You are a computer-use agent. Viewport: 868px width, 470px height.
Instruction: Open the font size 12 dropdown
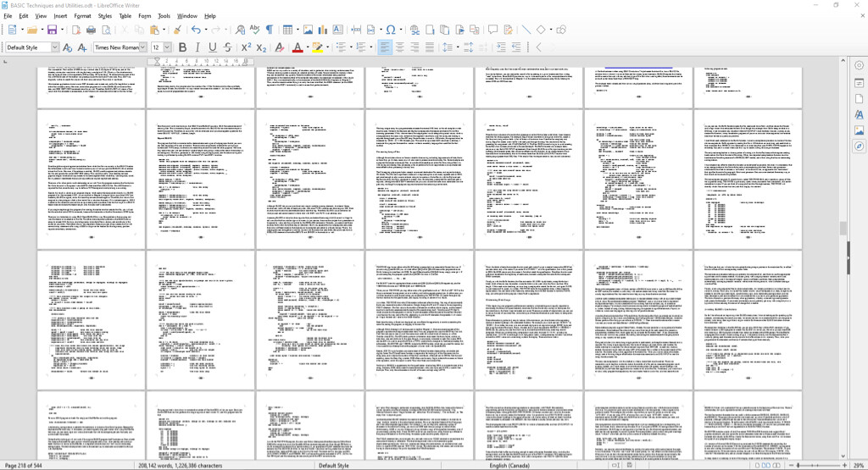167,47
